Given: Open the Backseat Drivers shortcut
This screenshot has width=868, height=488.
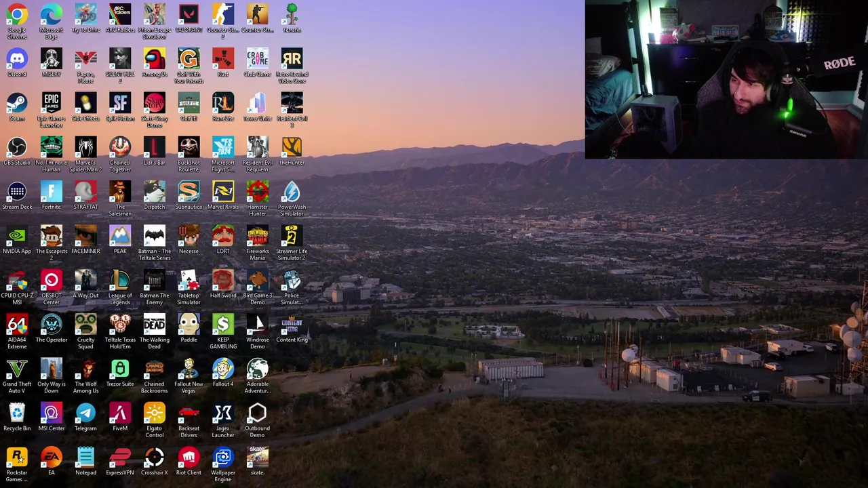Looking at the screenshot, I should tap(189, 413).
